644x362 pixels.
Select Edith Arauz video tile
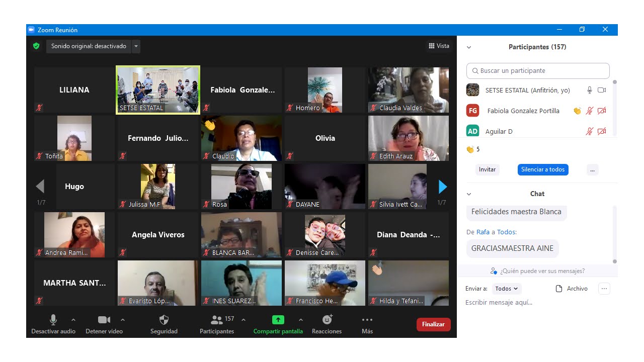409,138
